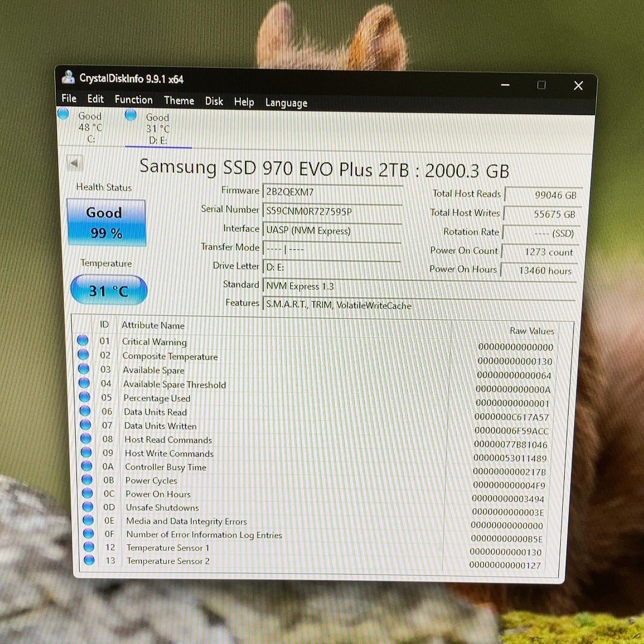Maximize the CrystalDiskInfo window
Screen dimensions: 644x644
coord(541,85)
